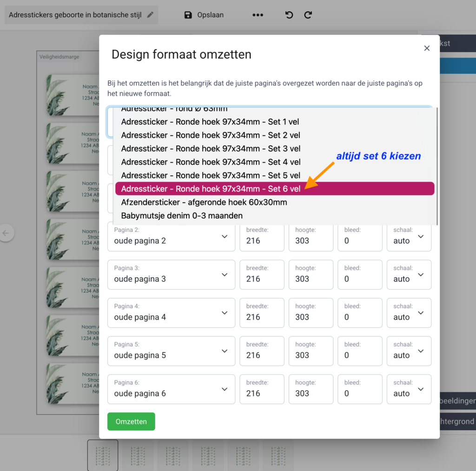Click the undo arrow icon
Viewport: 476px width, 471px height.
[289, 15]
